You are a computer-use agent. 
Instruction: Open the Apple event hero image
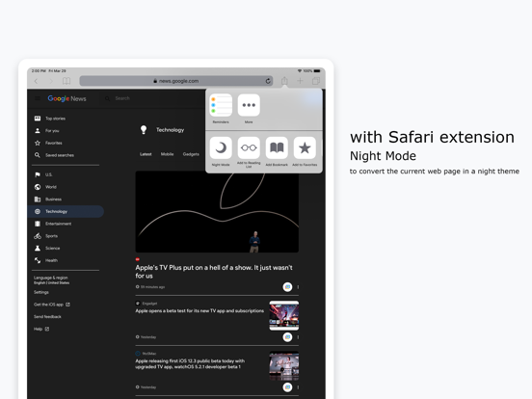pos(217,211)
